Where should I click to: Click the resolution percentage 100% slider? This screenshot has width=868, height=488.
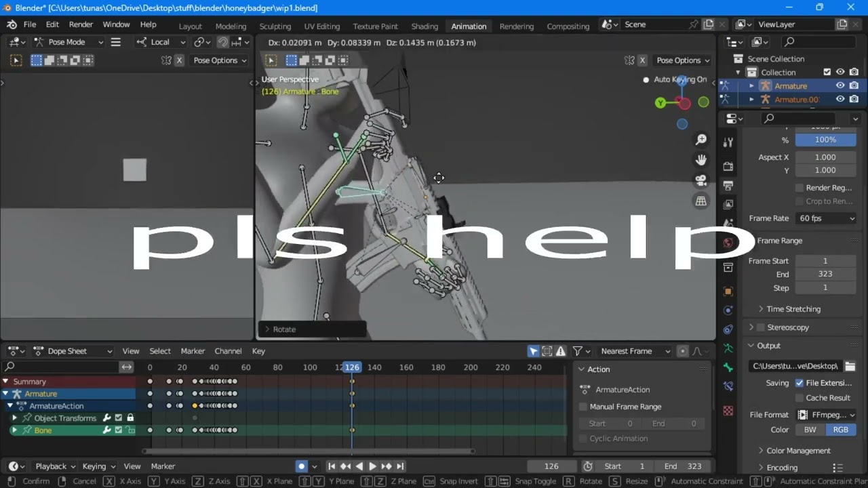tap(825, 140)
